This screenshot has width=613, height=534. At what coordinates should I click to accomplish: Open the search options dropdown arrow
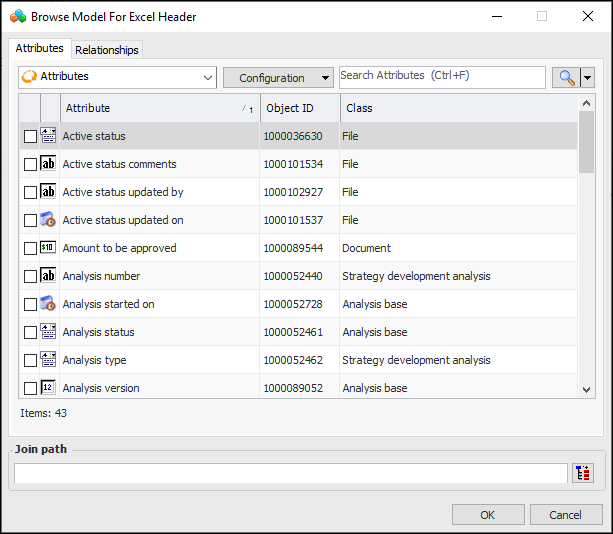click(588, 77)
